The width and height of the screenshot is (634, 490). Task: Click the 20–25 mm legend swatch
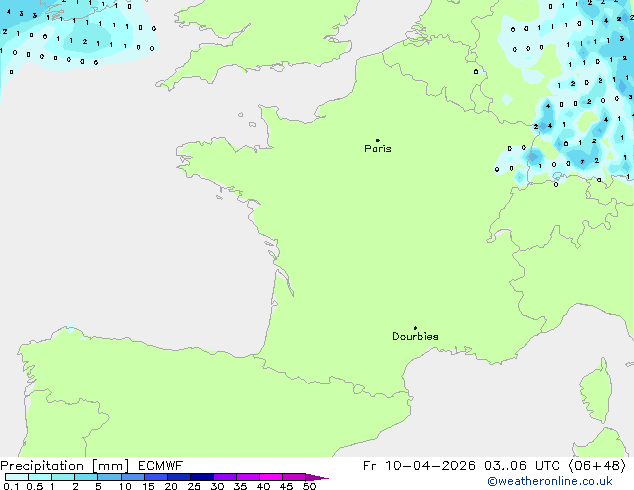point(179,477)
